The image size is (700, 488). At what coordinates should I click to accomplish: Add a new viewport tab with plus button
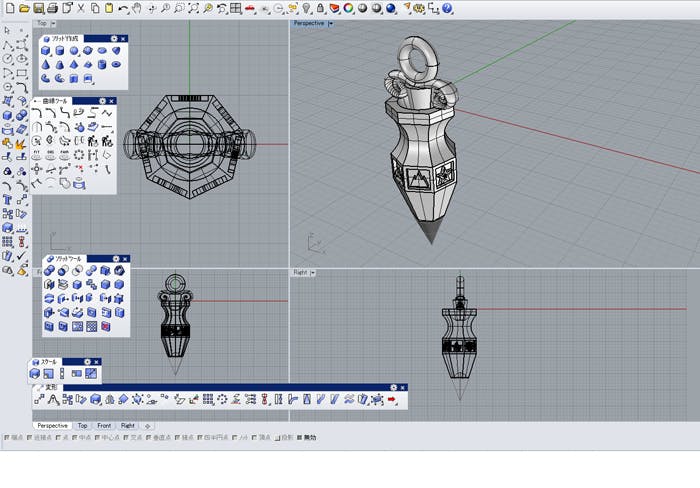tap(148, 425)
